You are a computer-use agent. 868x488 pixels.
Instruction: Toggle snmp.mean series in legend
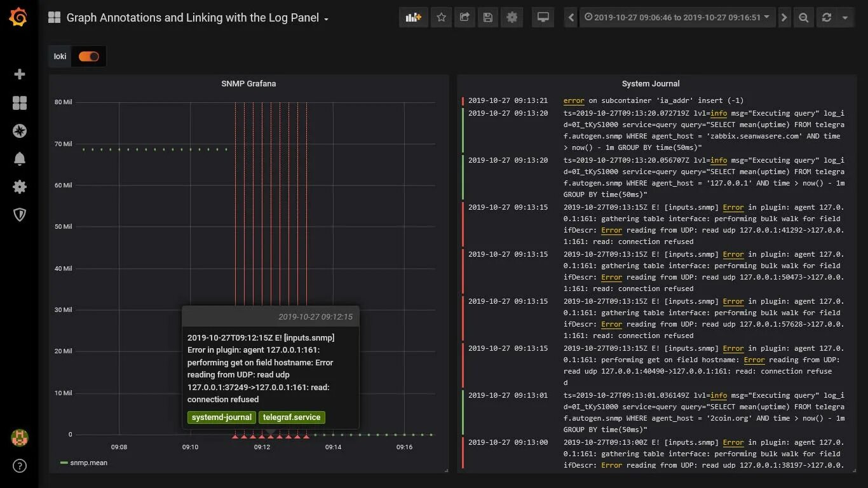[88, 463]
